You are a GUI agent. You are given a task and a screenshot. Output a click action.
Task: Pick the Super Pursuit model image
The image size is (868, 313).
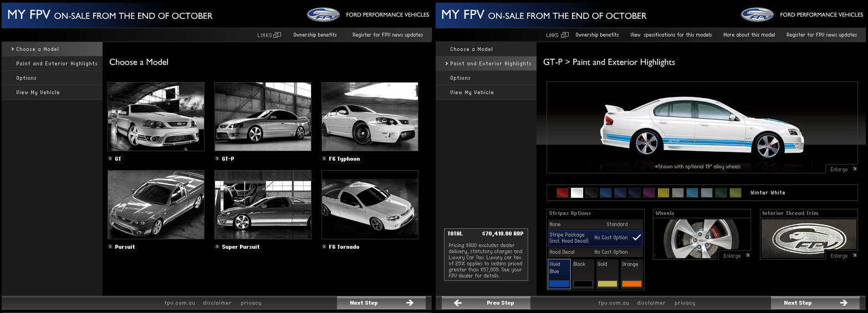click(x=263, y=204)
